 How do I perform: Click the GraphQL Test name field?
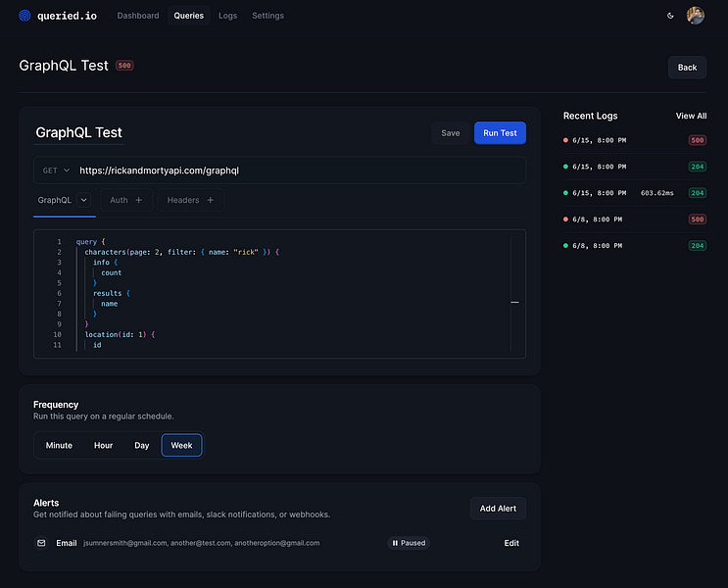tap(79, 133)
